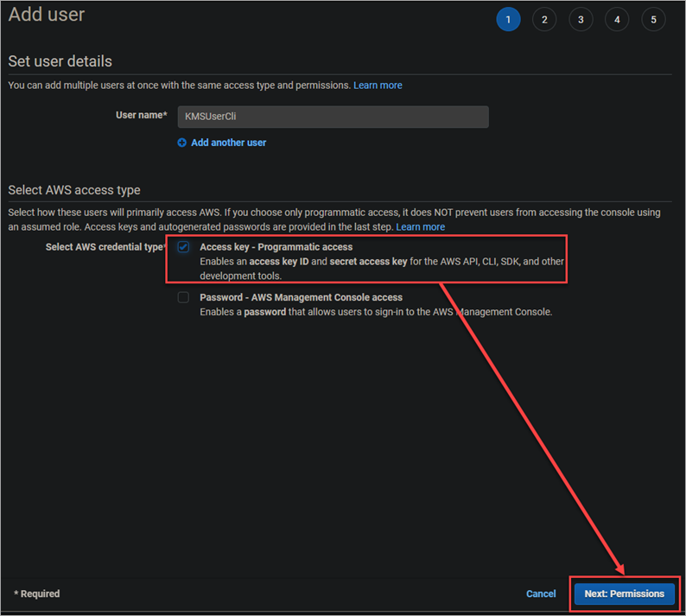Go to wizard step 5 indicator
Screen dimensions: 686x616
coord(653,20)
